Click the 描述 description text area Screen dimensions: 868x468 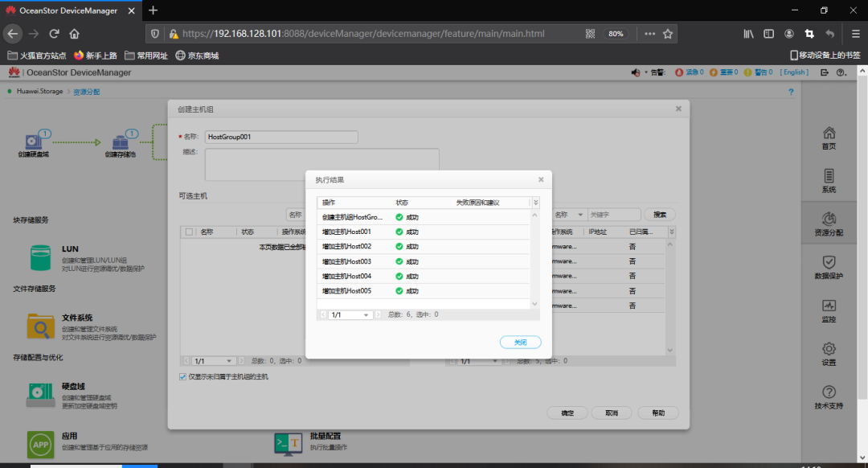tap(321, 165)
